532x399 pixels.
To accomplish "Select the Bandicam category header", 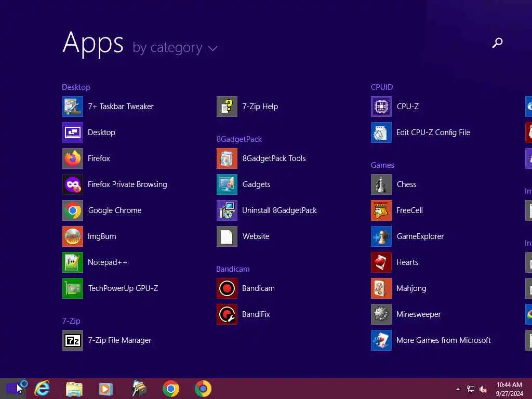I will (x=233, y=269).
